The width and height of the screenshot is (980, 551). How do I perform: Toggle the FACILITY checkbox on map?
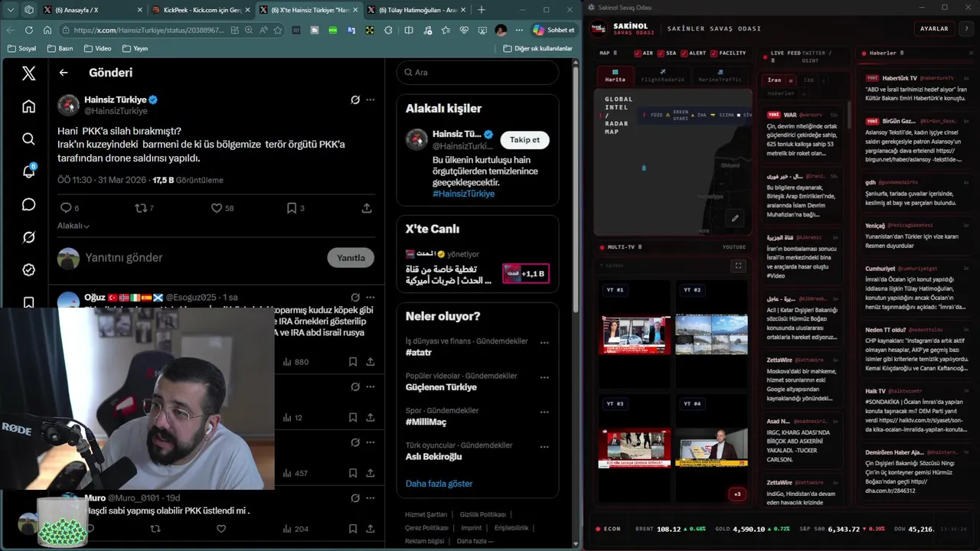coord(714,54)
